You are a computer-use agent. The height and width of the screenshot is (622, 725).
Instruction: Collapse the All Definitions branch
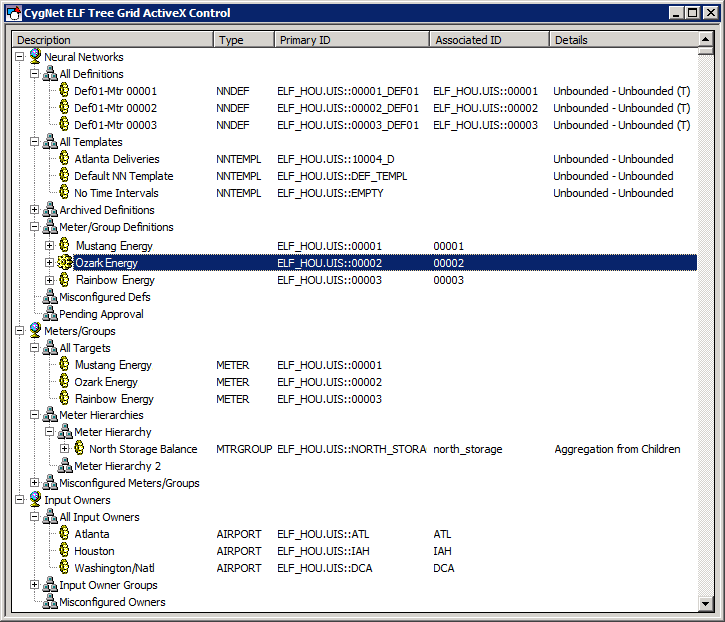34,74
